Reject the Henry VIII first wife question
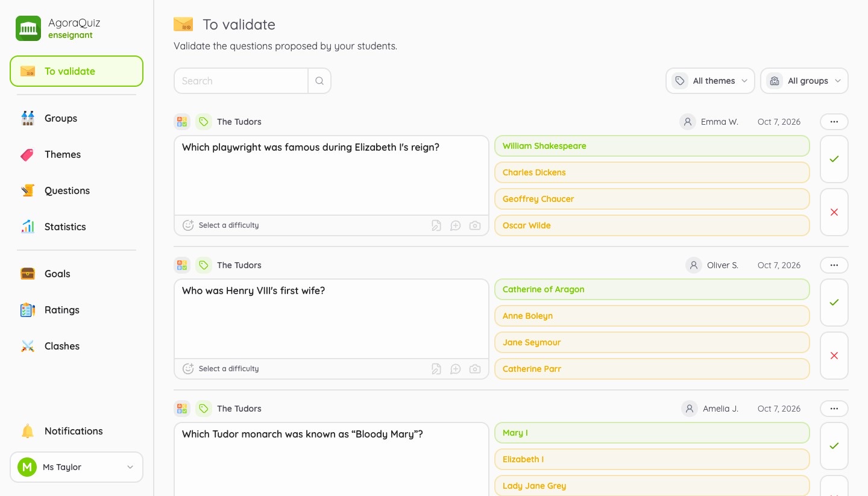This screenshot has height=496, width=868. (834, 356)
